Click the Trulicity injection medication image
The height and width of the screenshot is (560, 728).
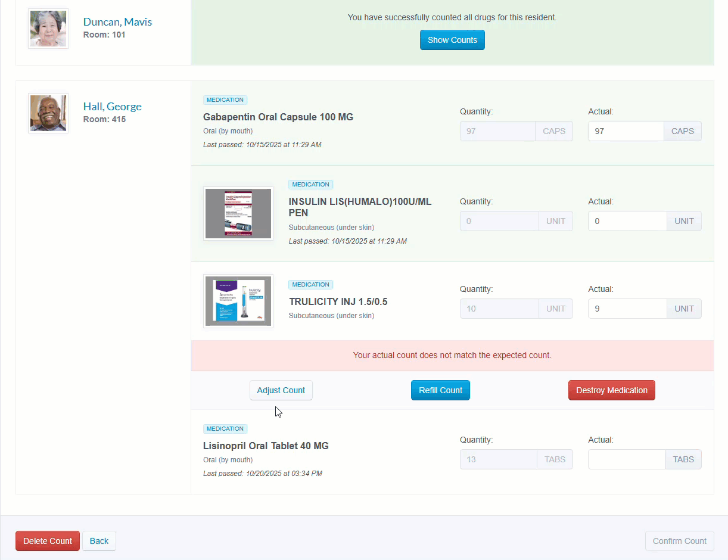(238, 301)
